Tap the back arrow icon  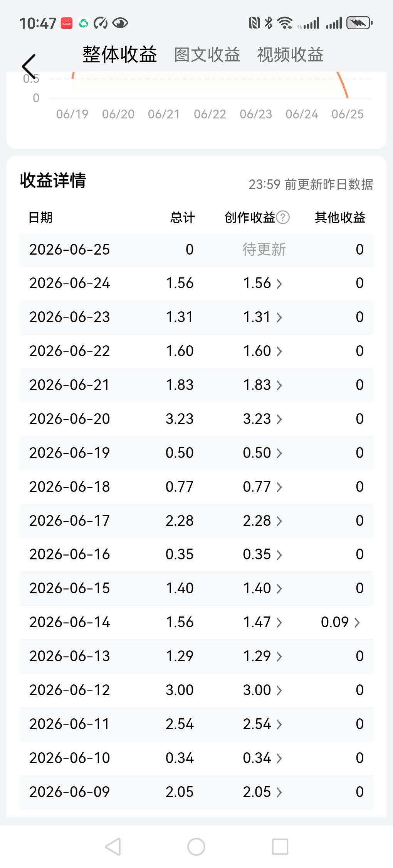(29, 66)
